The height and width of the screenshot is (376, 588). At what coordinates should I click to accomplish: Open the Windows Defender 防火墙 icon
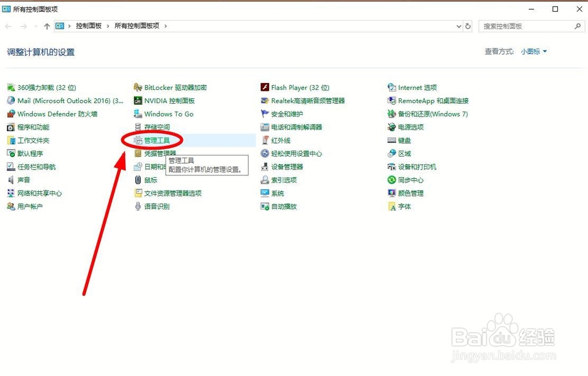pos(11,114)
